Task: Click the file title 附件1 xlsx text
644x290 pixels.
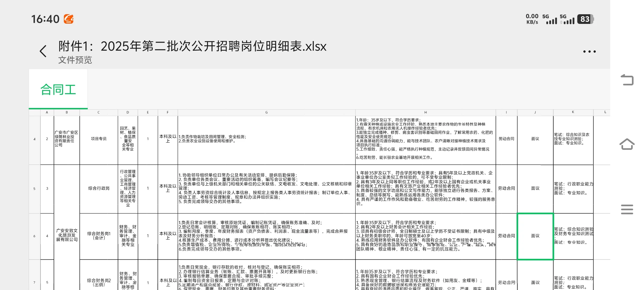Action: pyautogui.click(x=192, y=46)
